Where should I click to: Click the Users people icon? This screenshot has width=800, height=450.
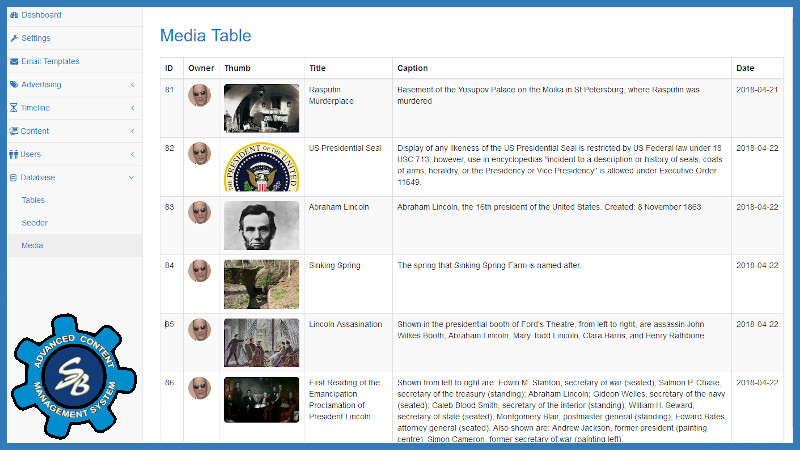(14, 154)
